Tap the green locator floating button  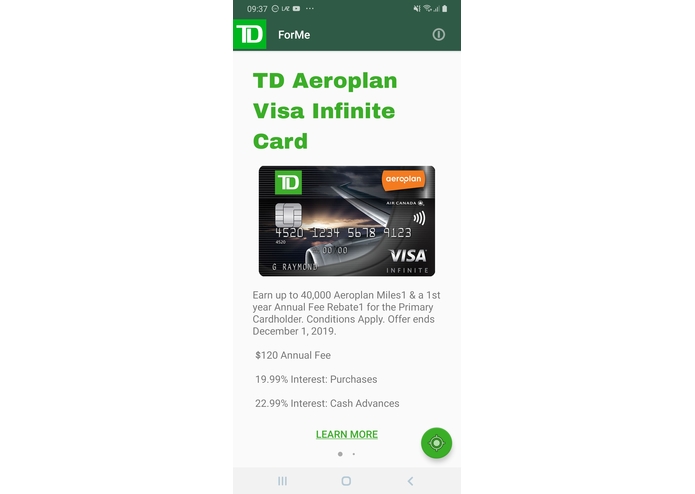436,443
